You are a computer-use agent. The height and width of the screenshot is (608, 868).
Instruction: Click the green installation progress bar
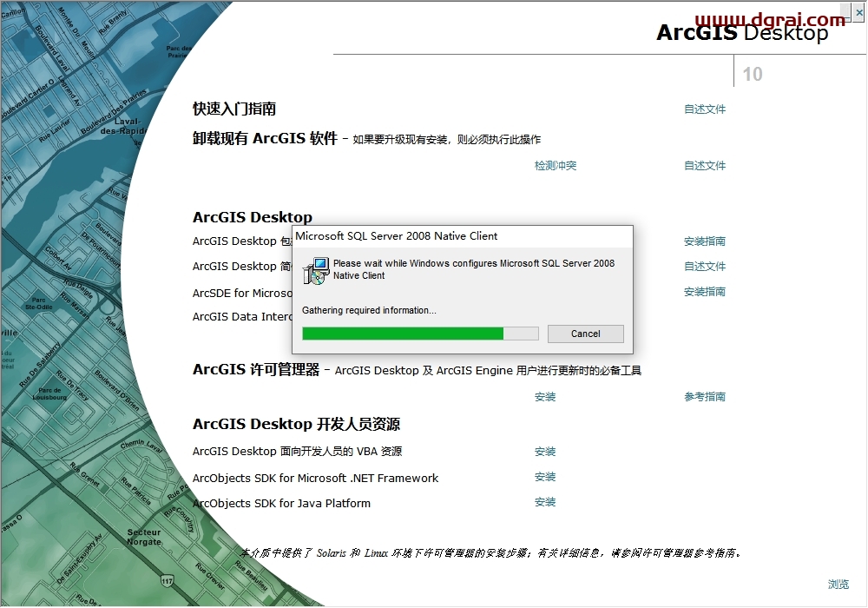coord(420,334)
